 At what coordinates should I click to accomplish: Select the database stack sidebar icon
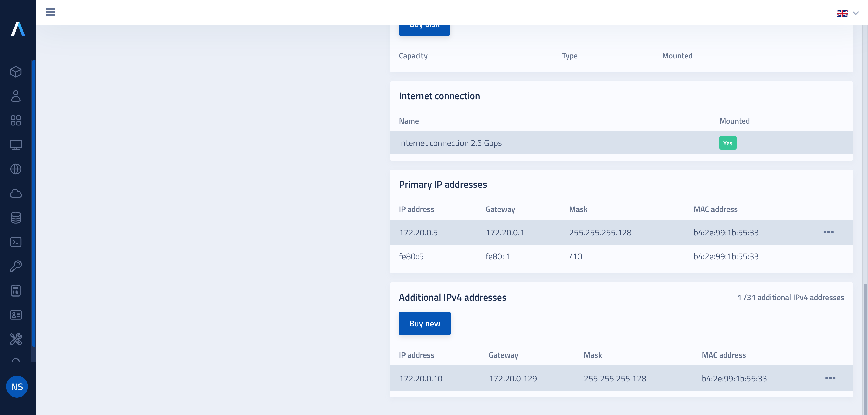click(16, 218)
